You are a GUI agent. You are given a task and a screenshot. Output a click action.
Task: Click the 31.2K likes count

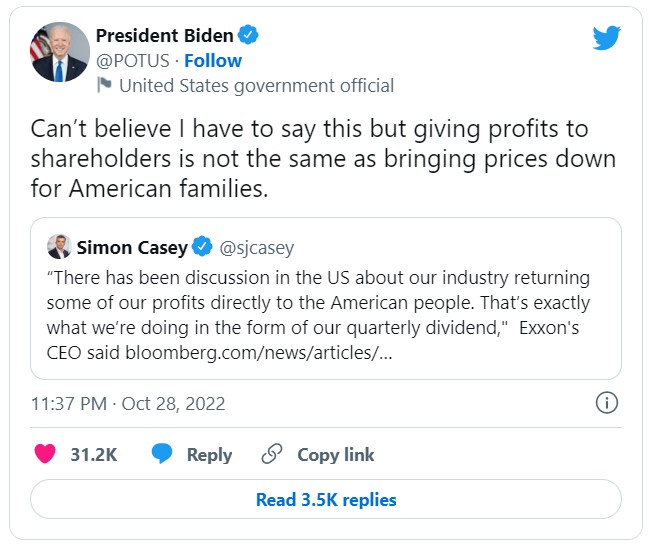(94, 454)
